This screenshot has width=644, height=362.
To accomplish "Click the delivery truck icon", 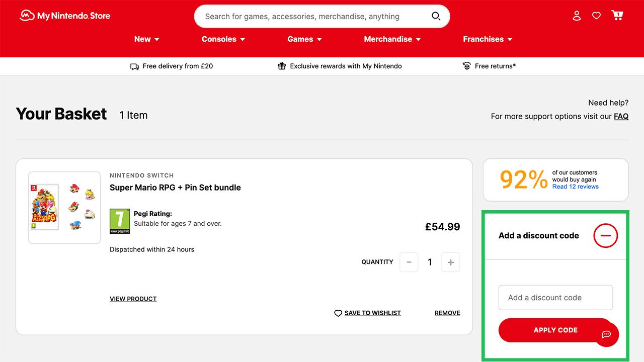I will point(134,66).
